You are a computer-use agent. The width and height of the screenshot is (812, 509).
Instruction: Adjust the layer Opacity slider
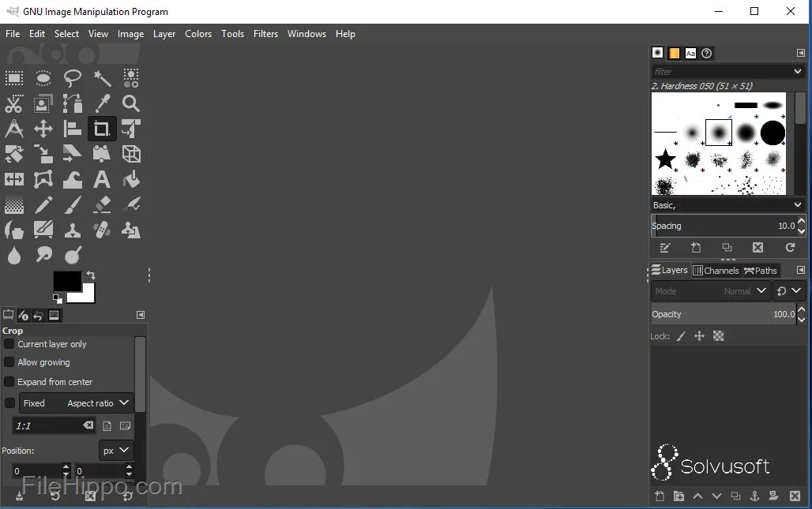tap(724, 315)
